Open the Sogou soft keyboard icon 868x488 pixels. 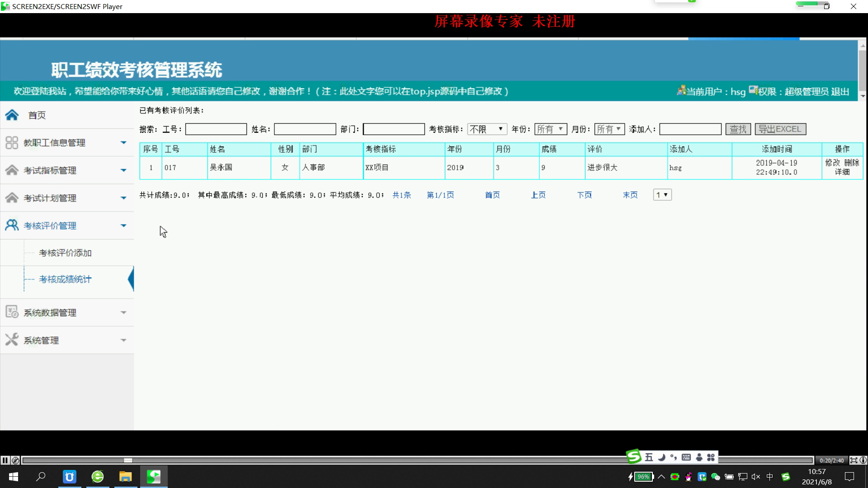coord(686,457)
